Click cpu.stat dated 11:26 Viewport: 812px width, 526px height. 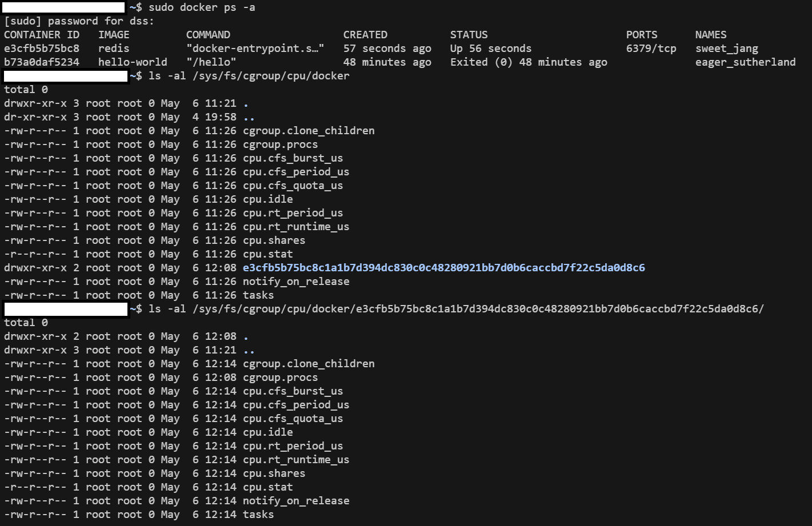pyautogui.click(x=268, y=254)
